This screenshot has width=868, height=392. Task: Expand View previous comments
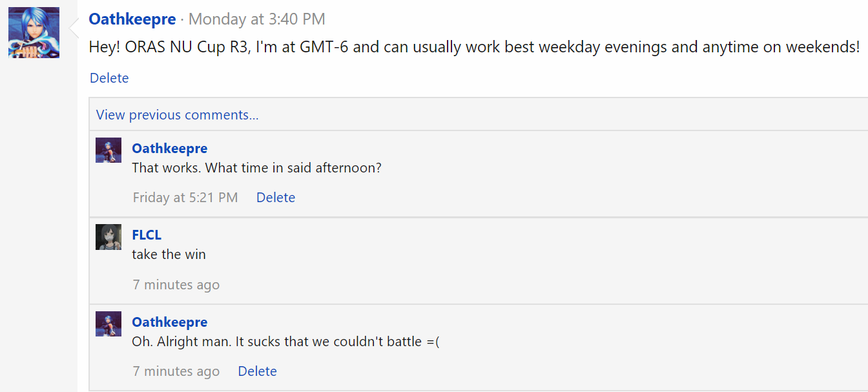pyautogui.click(x=177, y=115)
